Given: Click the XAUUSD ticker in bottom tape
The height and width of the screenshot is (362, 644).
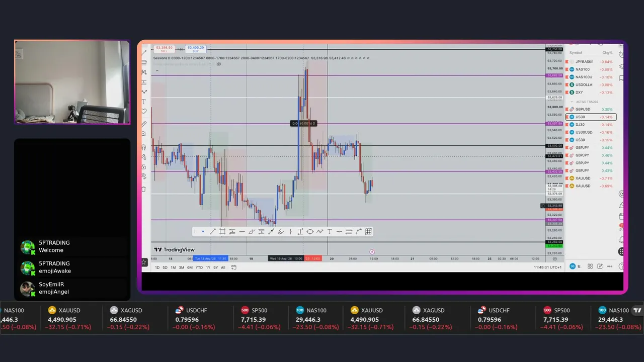Looking at the screenshot, I should tap(69, 318).
